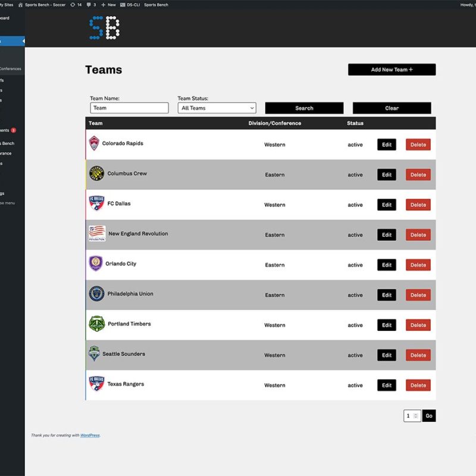This screenshot has width=476, height=476.
Task: Click the Orlando City team logo
Action: (x=96, y=264)
